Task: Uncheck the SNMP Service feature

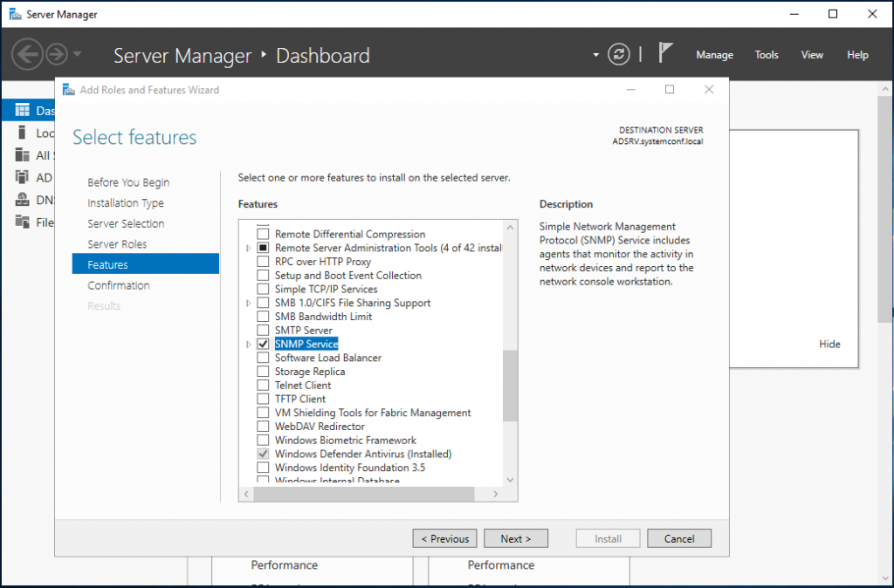Action: point(263,344)
